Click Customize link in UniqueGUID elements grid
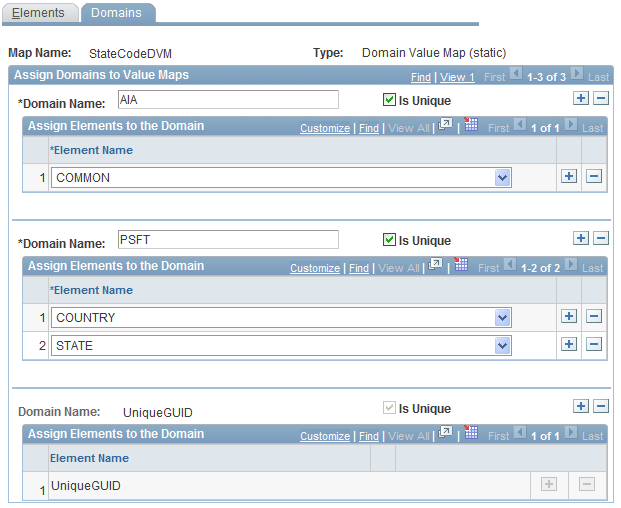 click(x=325, y=436)
